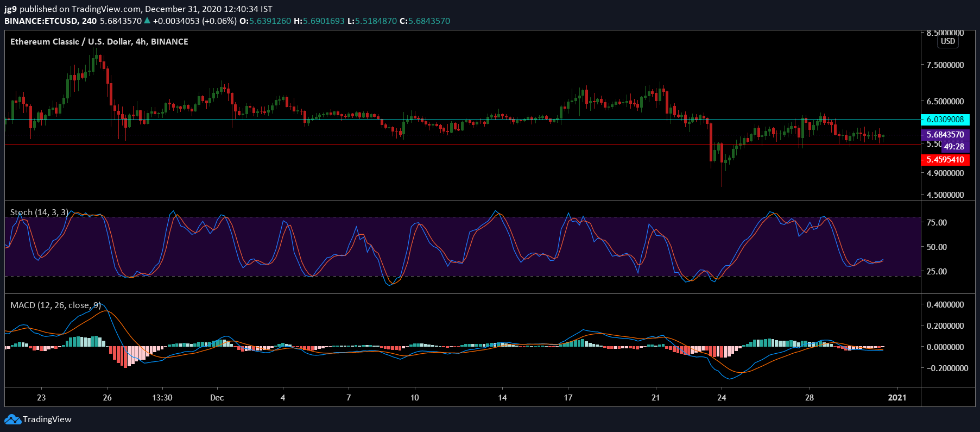
Task: Click the 25.00 stochastic axis value
Action: (937, 272)
